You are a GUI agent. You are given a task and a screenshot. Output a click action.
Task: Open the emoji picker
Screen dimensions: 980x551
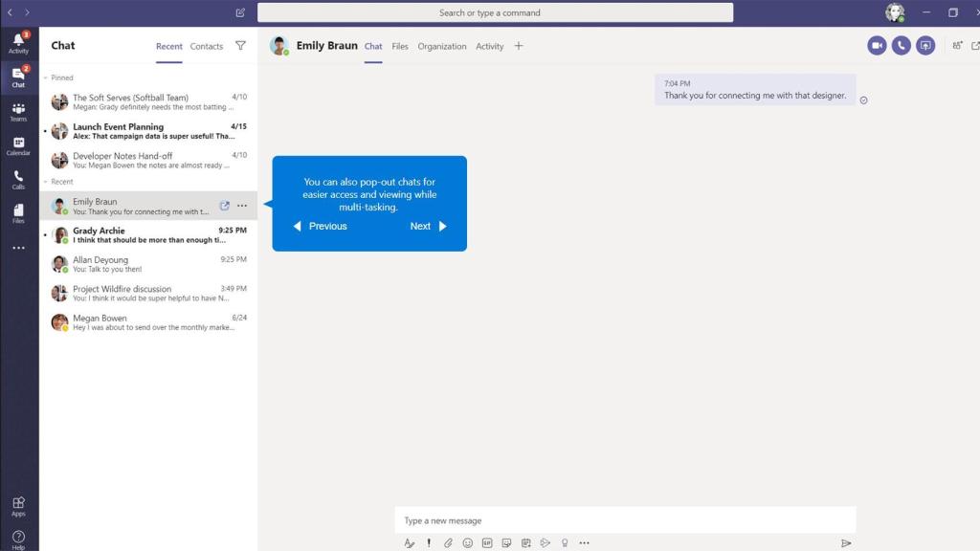(x=467, y=542)
